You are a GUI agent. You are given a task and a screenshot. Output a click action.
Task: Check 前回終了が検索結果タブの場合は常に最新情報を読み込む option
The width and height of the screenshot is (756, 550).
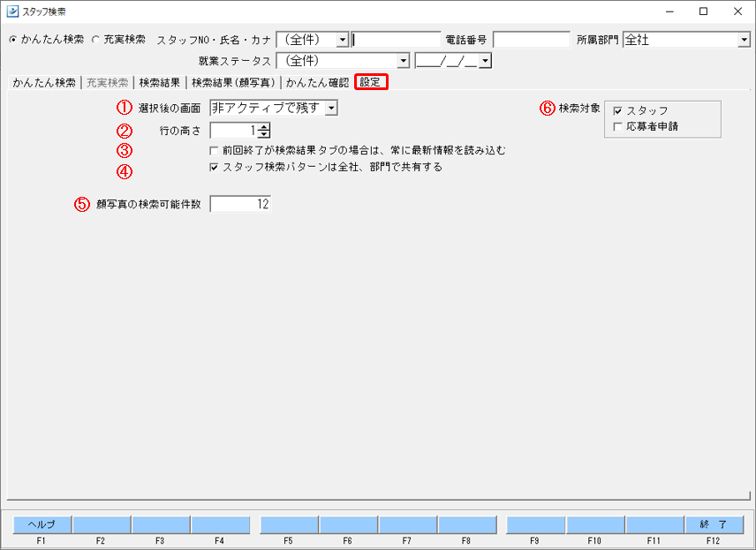point(214,151)
